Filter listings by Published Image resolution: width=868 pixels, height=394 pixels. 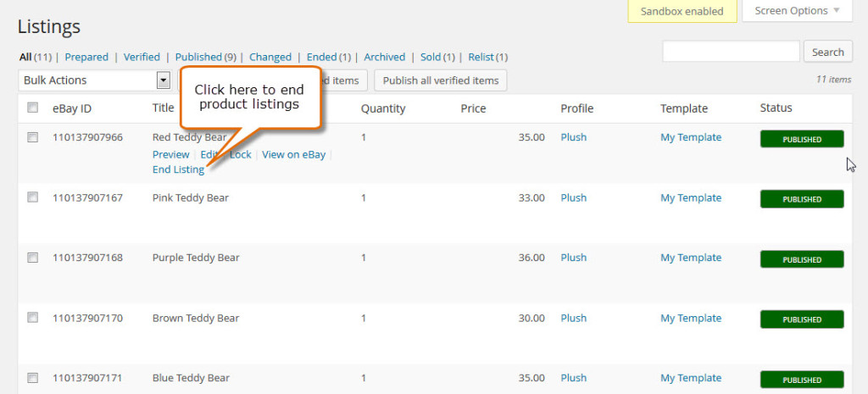[x=198, y=57]
